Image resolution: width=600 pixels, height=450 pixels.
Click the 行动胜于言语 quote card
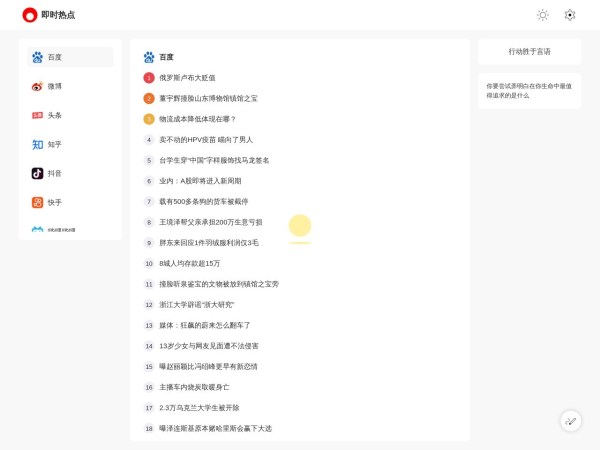[x=529, y=51]
